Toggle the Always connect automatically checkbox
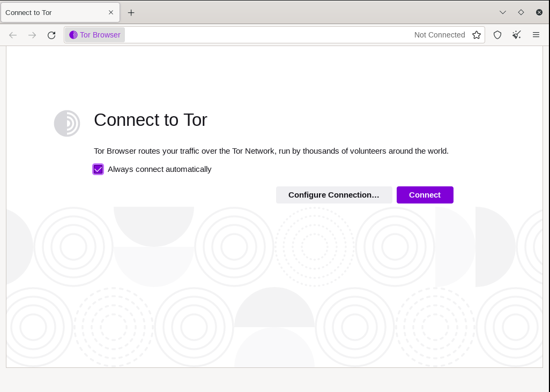 pyautogui.click(x=98, y=169)
